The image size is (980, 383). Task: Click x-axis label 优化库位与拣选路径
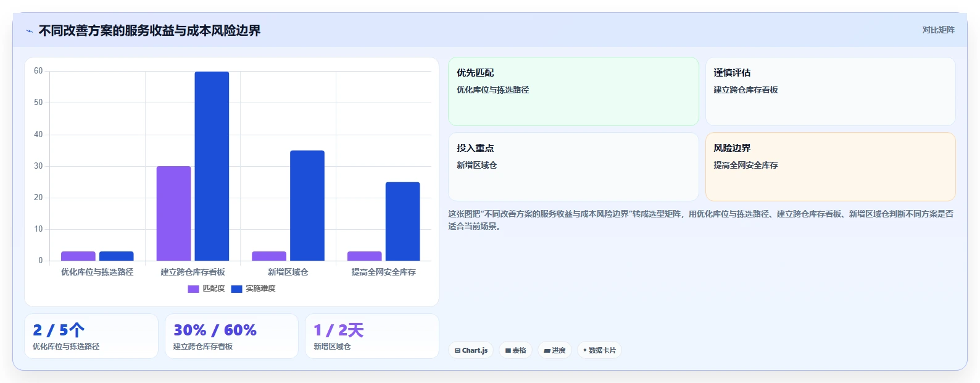97,272
